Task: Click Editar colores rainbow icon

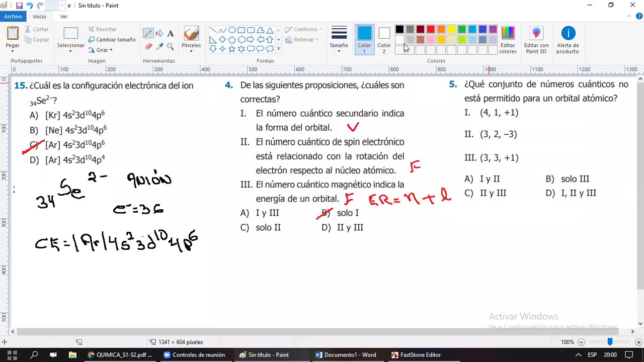Action: 508,40
